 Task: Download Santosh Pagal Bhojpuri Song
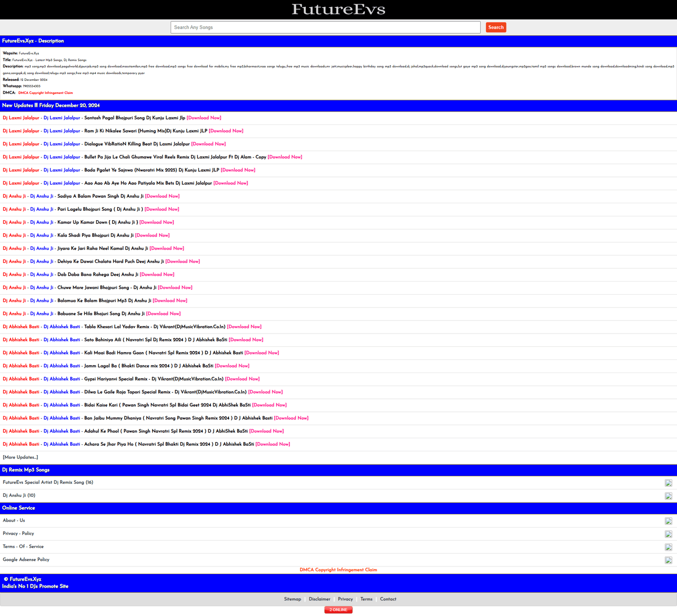pyautogui.click(x=204, y=118)
